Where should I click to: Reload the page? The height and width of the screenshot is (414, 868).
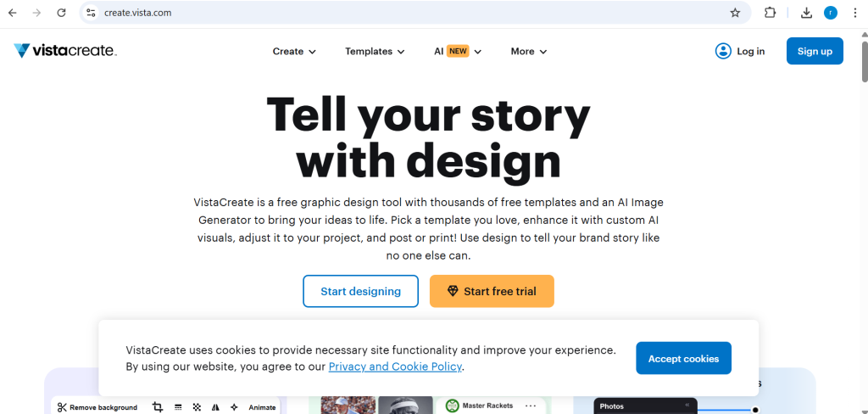pos(61,13)
